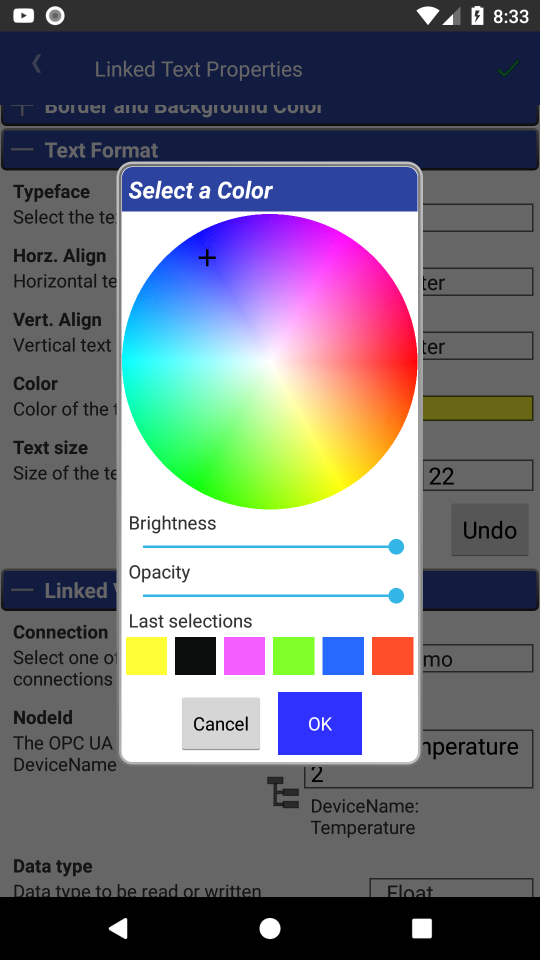This screenshot has width=540, height=960.
Task: Click the crosshair marker on color wheel
Action: (x=207, y=258)
